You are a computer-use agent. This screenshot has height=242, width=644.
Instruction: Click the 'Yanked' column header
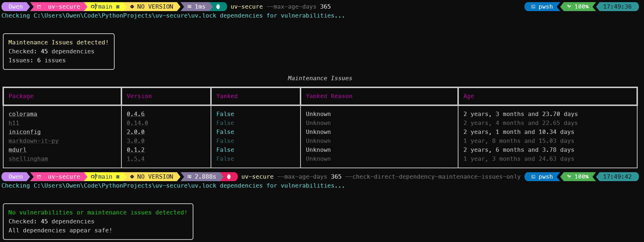tap(227, 96)
